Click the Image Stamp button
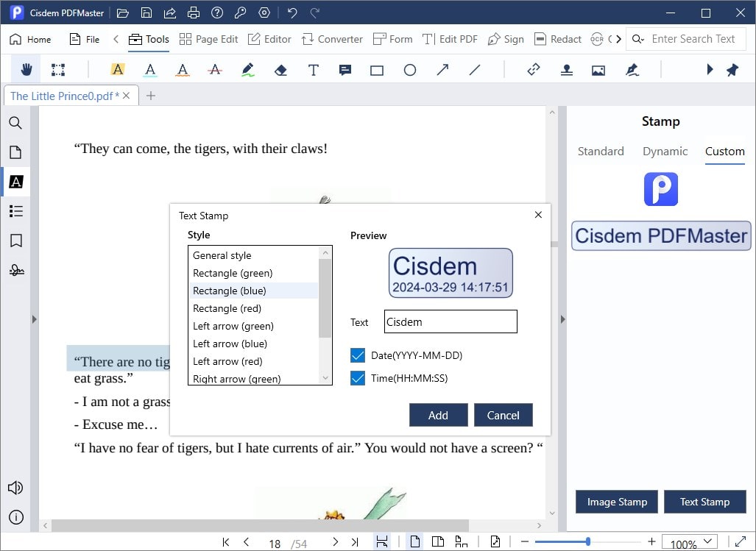 (x=617, y=502)
